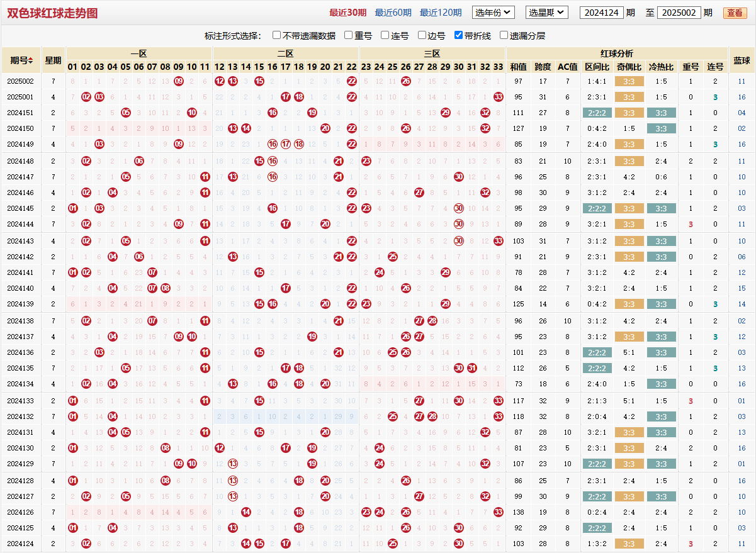Click the 蓝球 column header
This screenshot has width=756, height=553.
742,60
